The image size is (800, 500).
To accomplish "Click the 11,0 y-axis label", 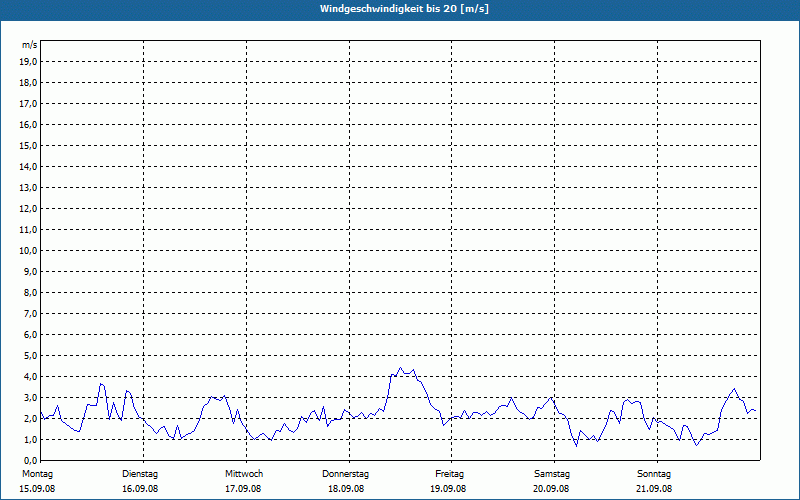I will 29,230.
